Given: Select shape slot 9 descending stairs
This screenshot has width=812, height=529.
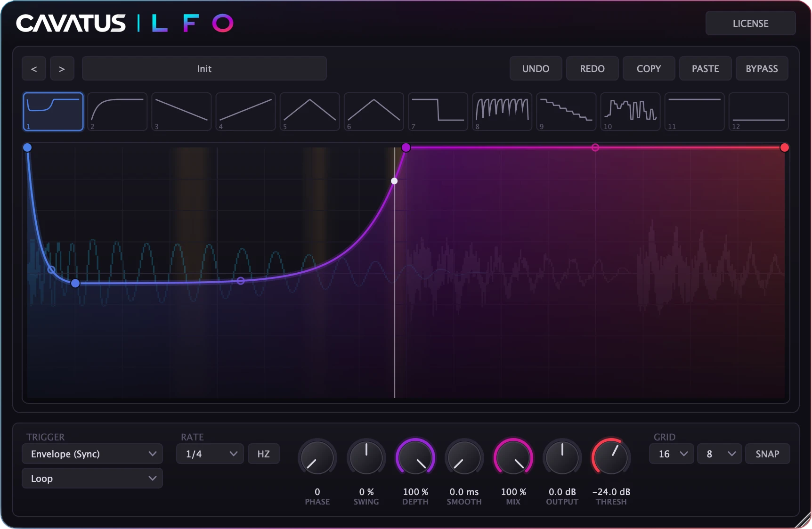Looking at the screenshot, I should pyautogui.click(x=566, y=112).
